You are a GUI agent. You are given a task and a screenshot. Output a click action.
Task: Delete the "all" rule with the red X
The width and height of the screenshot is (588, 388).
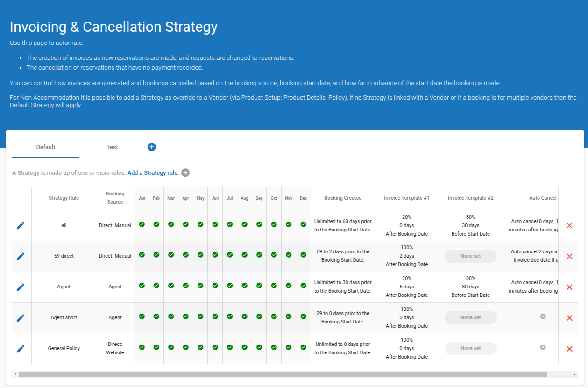click(569, 225)
